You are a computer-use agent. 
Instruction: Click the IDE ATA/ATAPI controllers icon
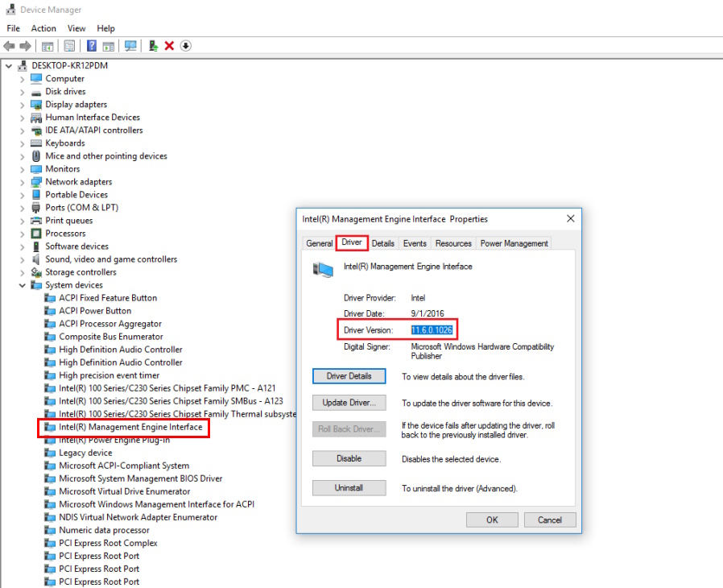coord(36,130)
